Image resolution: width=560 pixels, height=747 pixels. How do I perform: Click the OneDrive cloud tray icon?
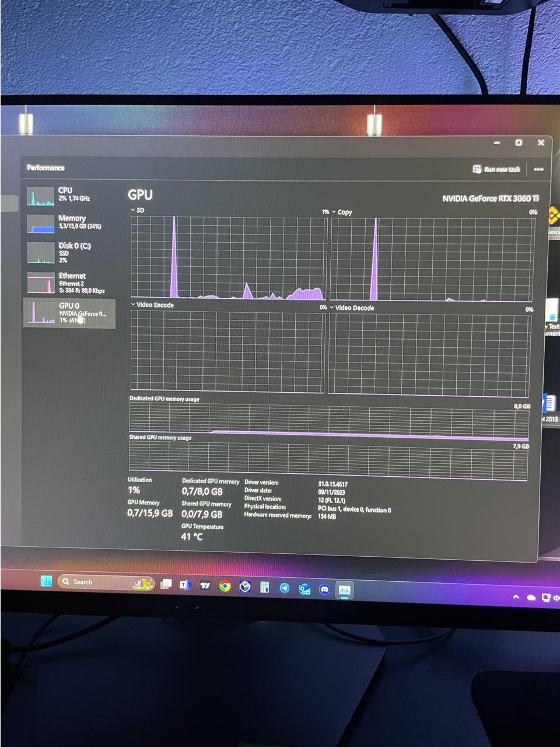tap(531, 598)
